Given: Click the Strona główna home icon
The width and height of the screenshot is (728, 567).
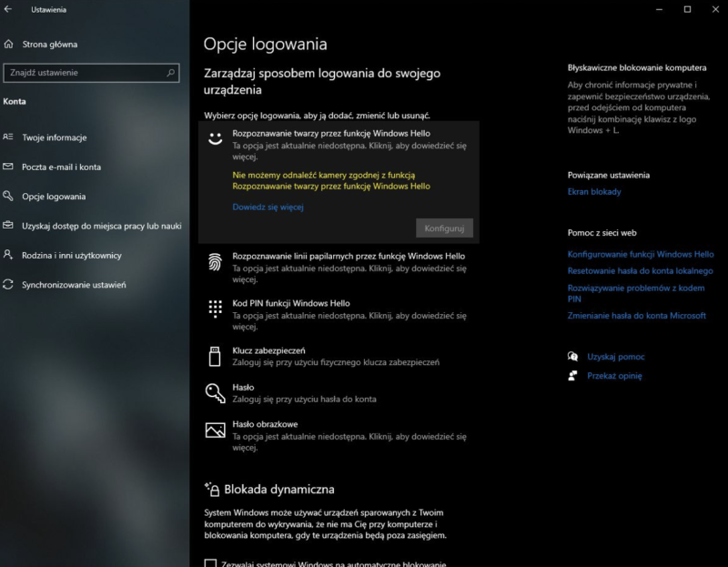Looking at the screenshot, I should coord(9,44).
